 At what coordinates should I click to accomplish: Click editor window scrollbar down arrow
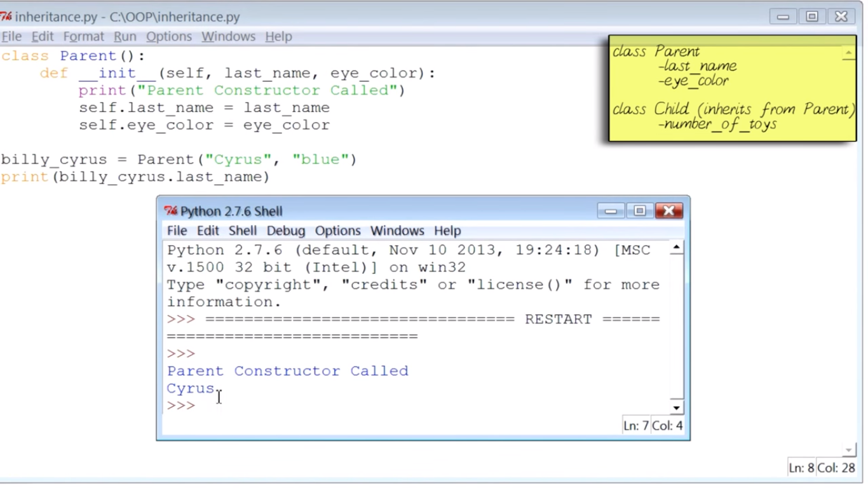coord(850,451)
